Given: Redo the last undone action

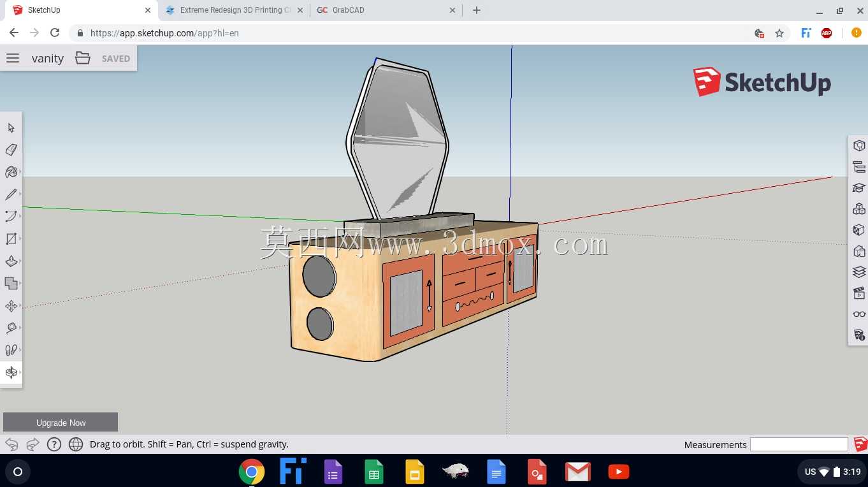Looking at the screenshot, I should coord(33,444).
